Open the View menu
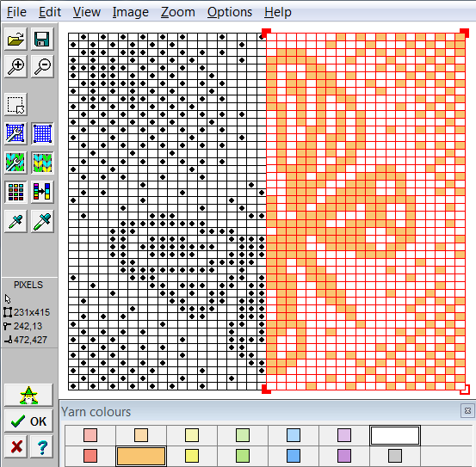 click(x=87, y=12)
